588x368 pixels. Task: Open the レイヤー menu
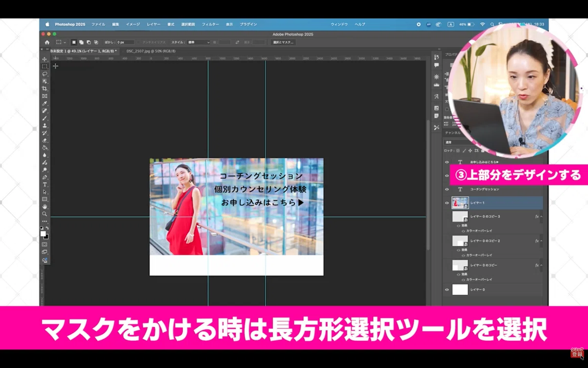pos(153,24)
